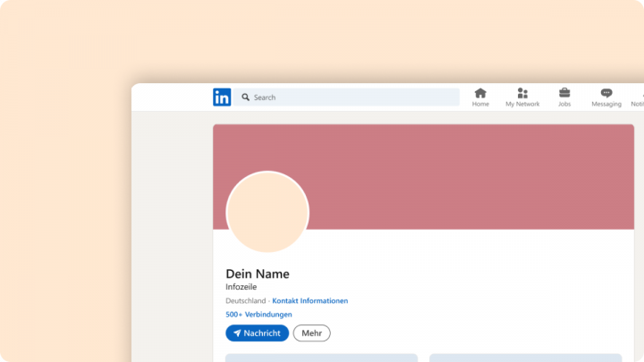Open the Kontakt Informationen link
The width and height of the screenshot is (644, 362).
(x=310, y=301)
